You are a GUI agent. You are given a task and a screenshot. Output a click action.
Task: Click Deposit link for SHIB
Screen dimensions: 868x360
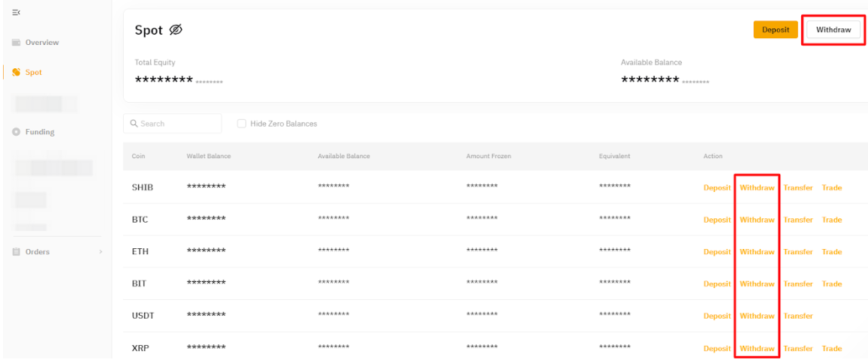pos(716,187)
